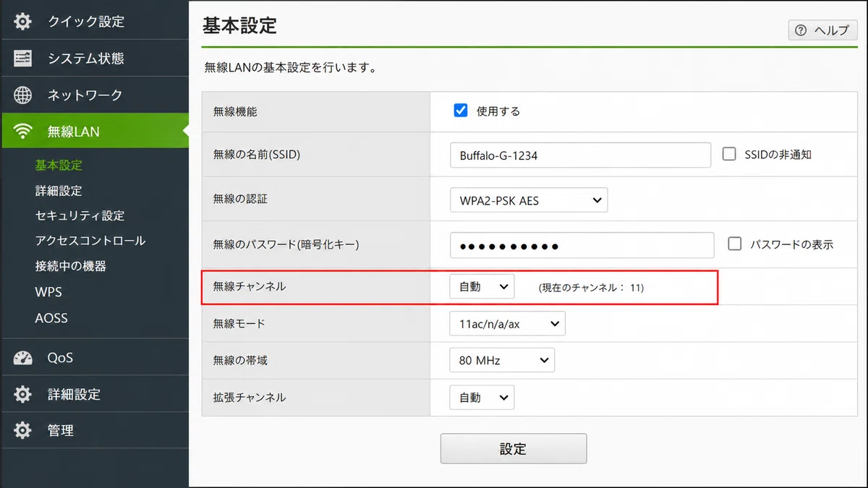Open セキュリティ設定 submenu item
868x488 pixels.
click(x=80, y=215)
